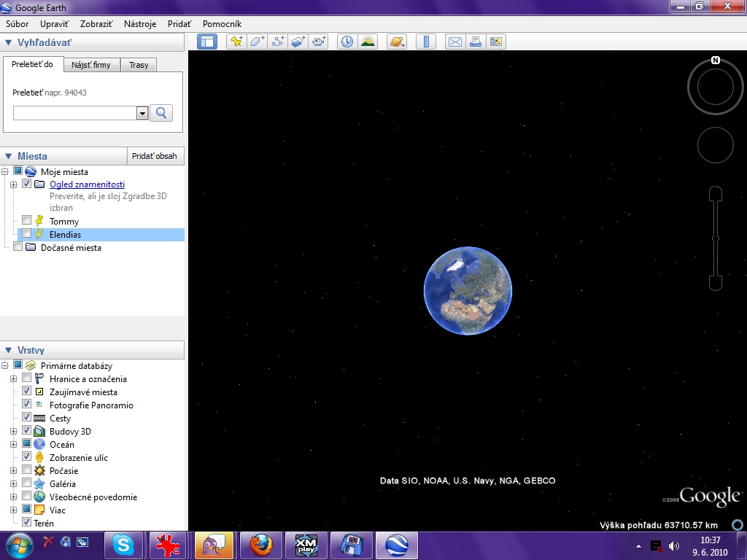Check the Tommy placemark checkbox
This screenshot has width=747, height=560.
point(27,220)
